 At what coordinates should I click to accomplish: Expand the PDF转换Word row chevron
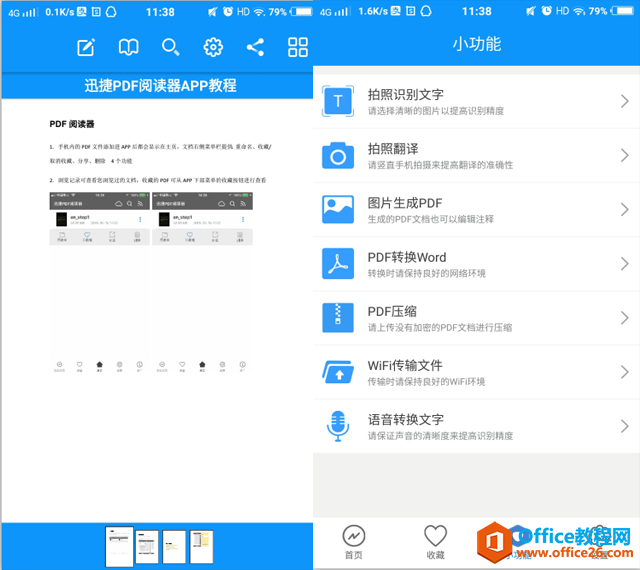click(x=624, y=263)
